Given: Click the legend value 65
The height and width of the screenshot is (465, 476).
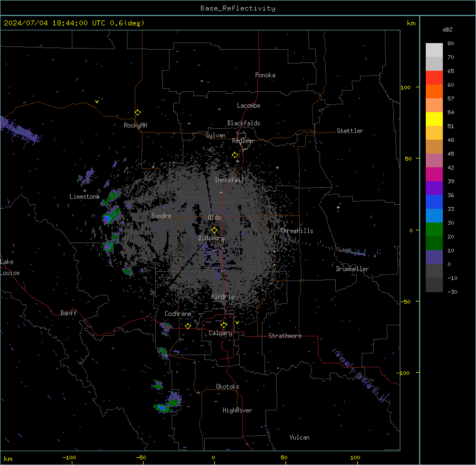Looking at the screenshot, I should coord(451,71).
